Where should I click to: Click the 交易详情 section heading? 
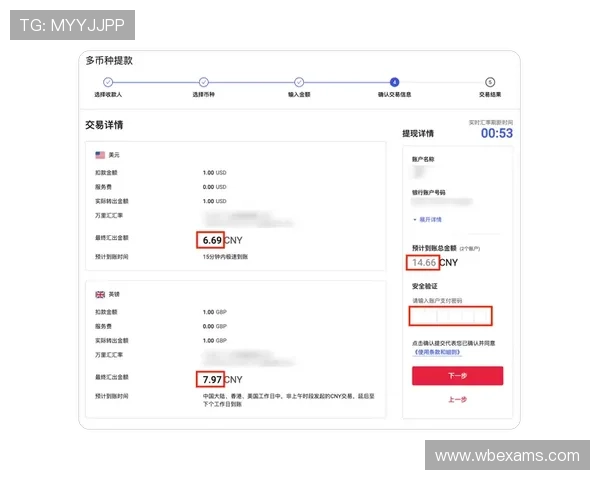pos(104,125)
